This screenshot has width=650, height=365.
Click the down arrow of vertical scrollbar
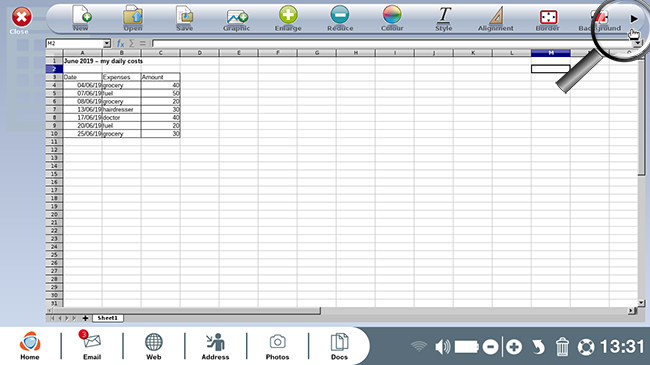[641, 303]
